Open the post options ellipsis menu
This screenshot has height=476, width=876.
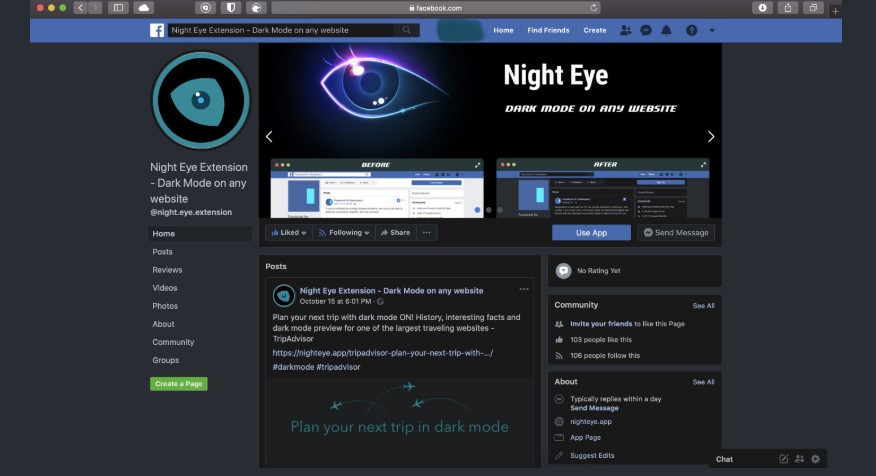tap(524, 289)
